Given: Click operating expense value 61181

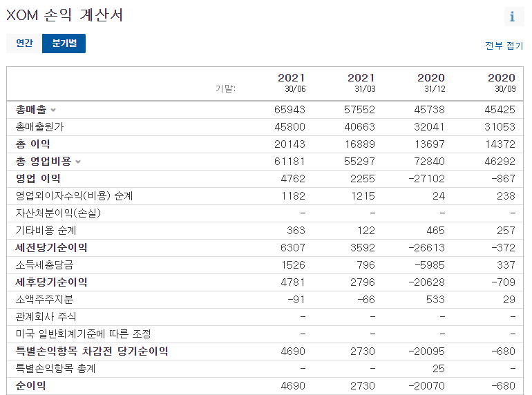Looking at the screenshot, I should [x=289, y=161].
